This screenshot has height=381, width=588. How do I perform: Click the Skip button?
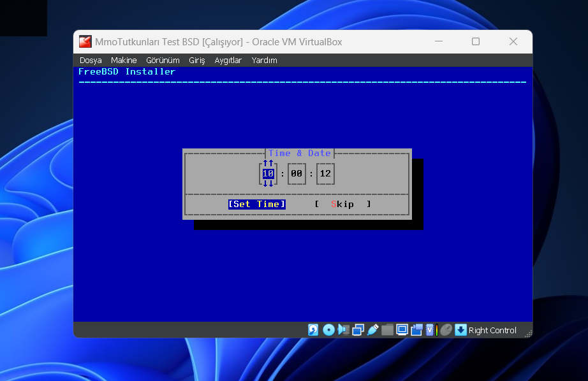(342, 204)
